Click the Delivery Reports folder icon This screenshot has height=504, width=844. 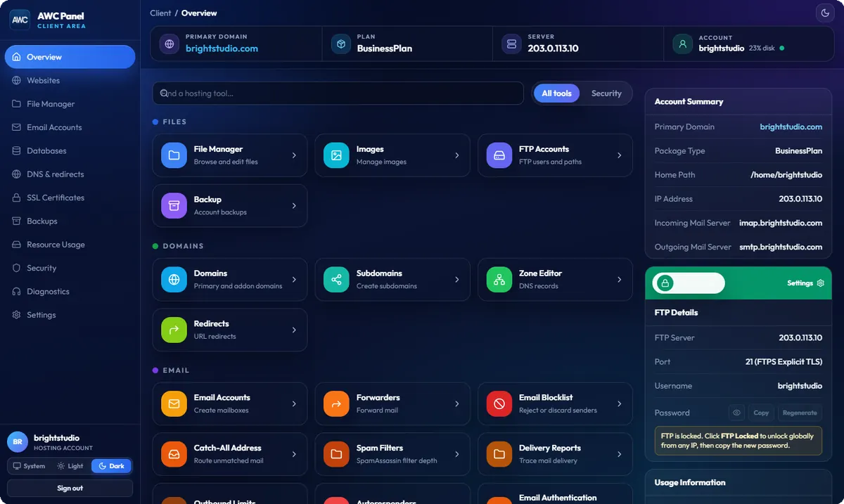coord(499,454)
